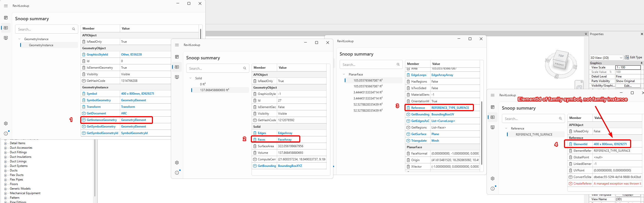
Task: Open GraphicsStyleId Other, ID36228 link
Action: [131, 55]
